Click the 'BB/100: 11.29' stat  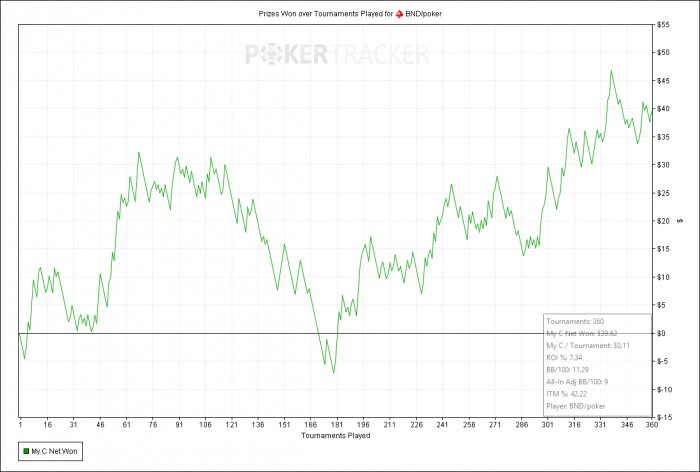tap(567, 370)
